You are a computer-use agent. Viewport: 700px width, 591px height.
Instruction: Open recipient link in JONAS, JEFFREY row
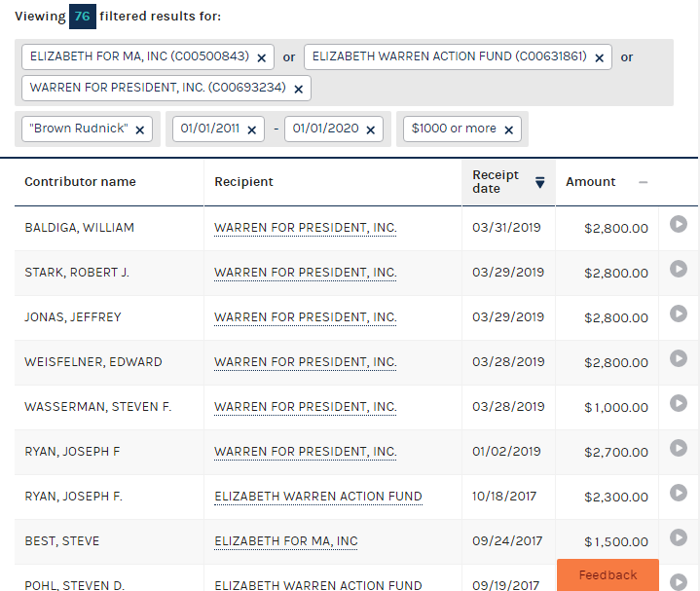tap(306, 317)
